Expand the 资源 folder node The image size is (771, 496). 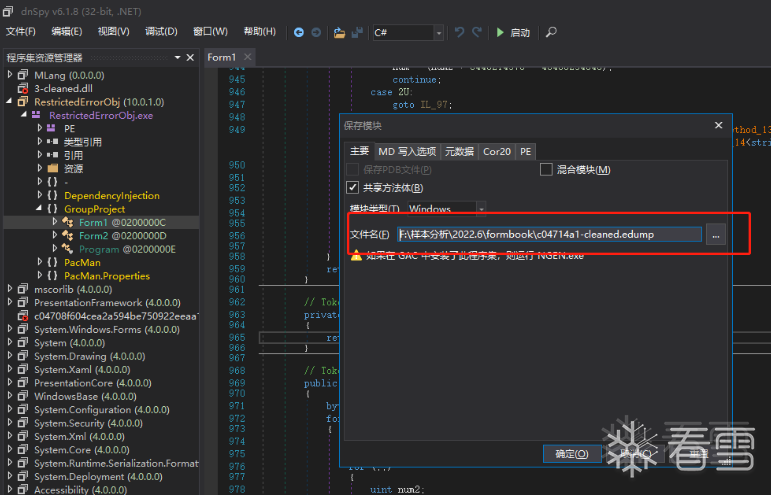point(39,168)
